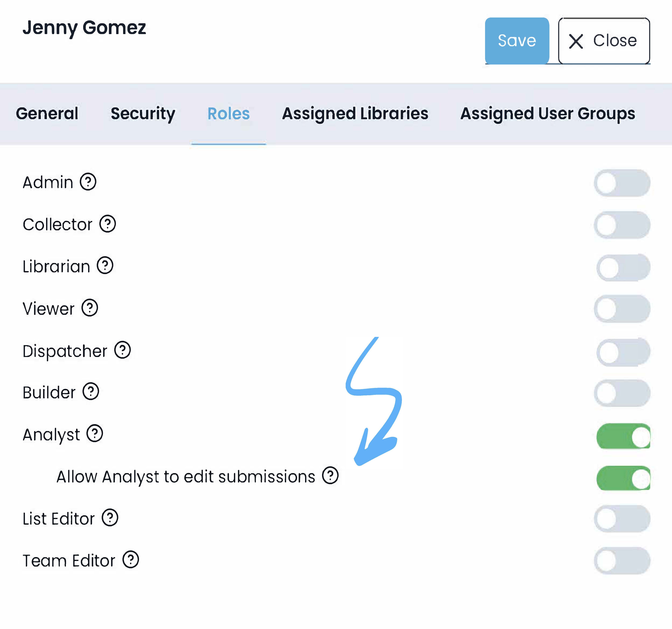Go to Assigned User Groups tab
Image resolution: width=672 pixels, height=629 pixels.
pos(548,114)
